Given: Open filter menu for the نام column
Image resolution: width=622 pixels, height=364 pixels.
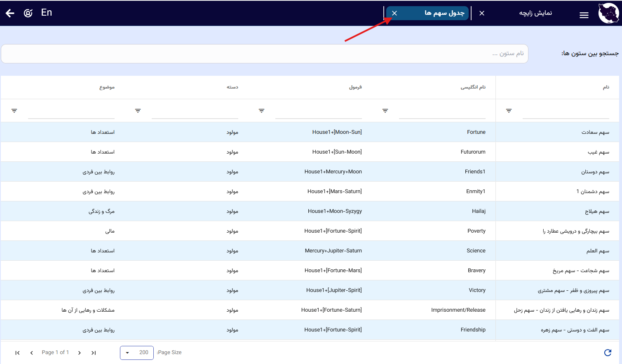Looking at the screenshot, I should (509, 111).
